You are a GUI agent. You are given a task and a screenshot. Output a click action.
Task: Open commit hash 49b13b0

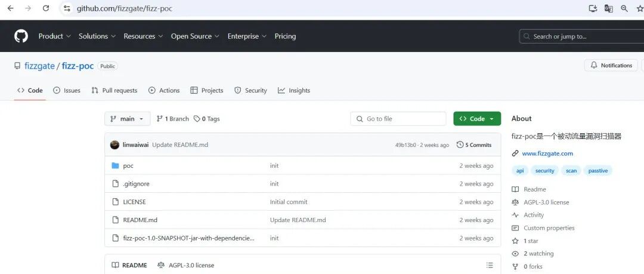click(x=406, y=145)
